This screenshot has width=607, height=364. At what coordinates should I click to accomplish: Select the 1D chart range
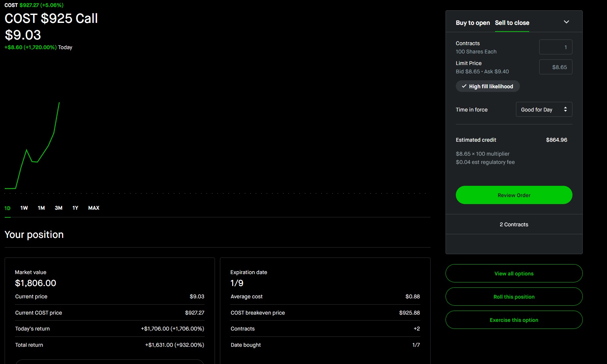(x=7, y=208)
